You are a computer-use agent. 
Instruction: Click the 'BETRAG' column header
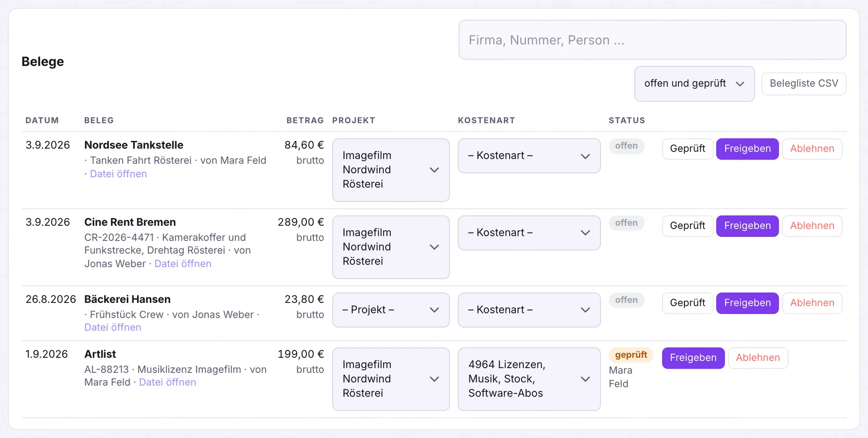coord(305,121)
